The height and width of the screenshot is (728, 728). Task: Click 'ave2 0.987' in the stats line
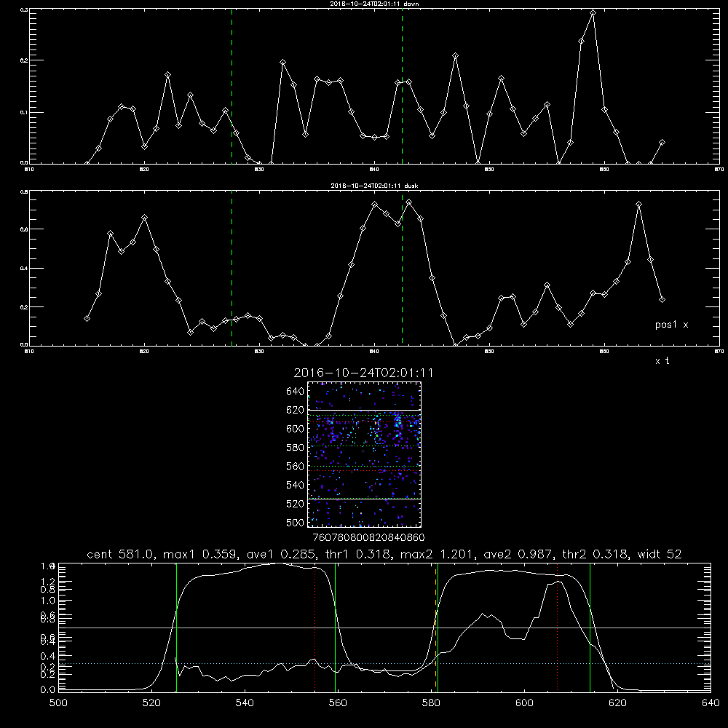pyautogui.click(x=518, y=554)
